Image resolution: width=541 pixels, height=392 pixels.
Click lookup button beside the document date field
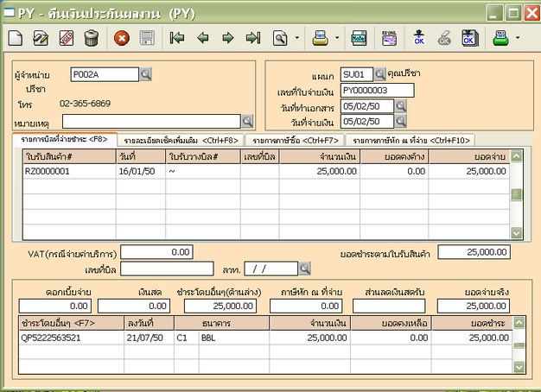(x=401, y=105)
